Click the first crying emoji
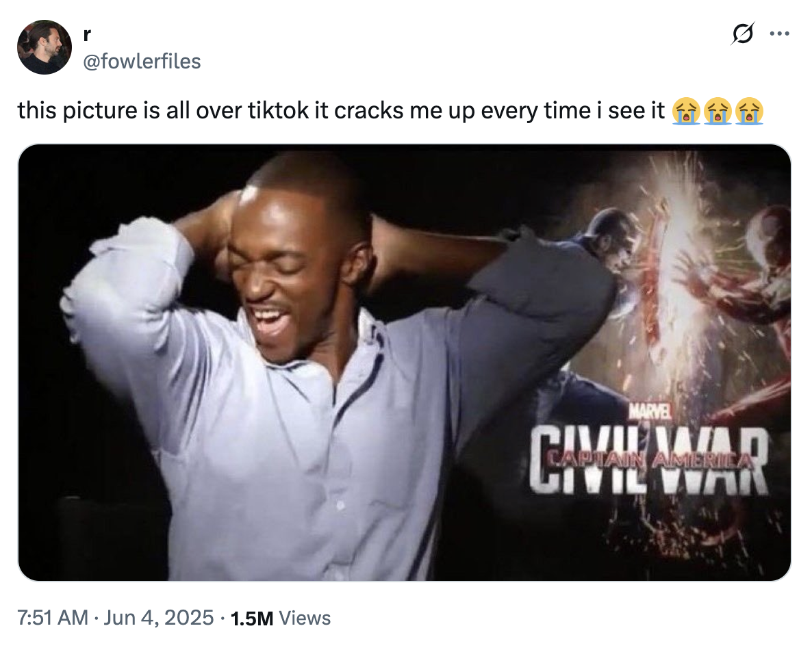The width and height of the screenshot is (812, 650). click(685, 110)
